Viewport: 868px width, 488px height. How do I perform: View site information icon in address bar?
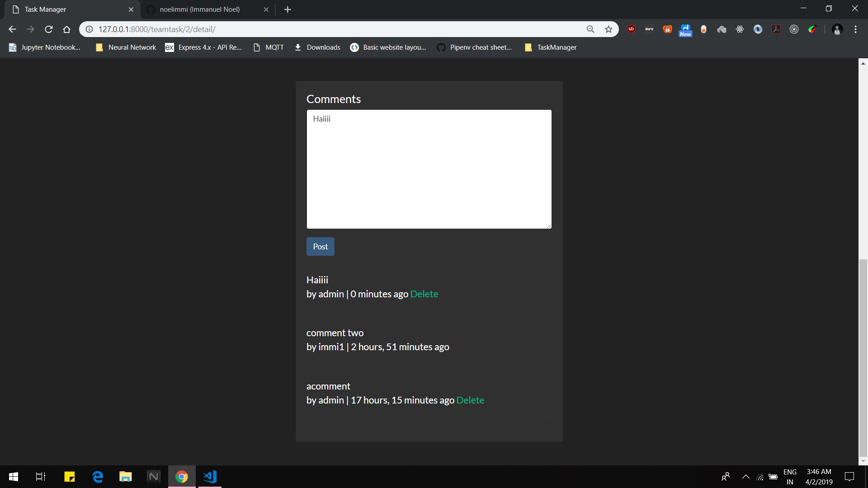point(89,29)
